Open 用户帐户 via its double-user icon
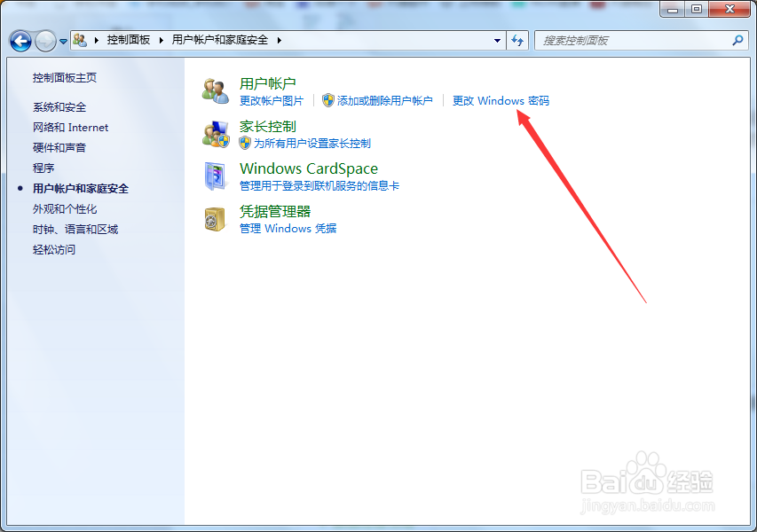The height and width of the screenshot is (532, 757). coord(215,90)
